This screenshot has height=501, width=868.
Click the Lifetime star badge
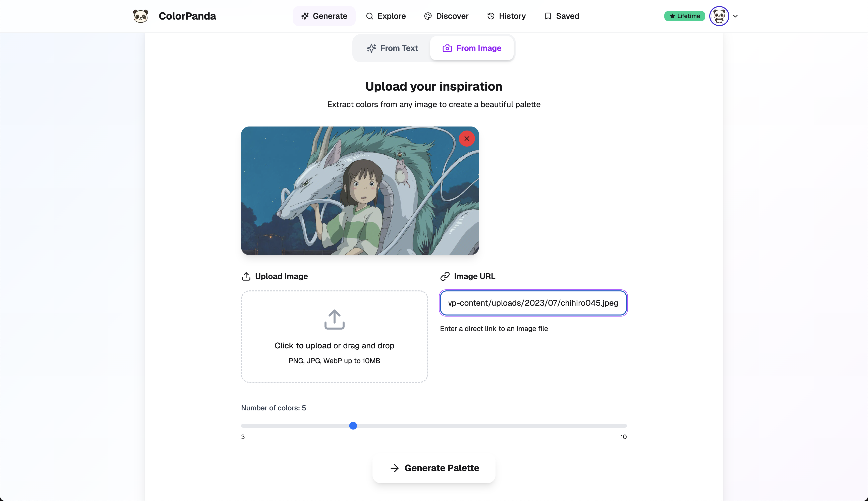click(x=684, y=16)
